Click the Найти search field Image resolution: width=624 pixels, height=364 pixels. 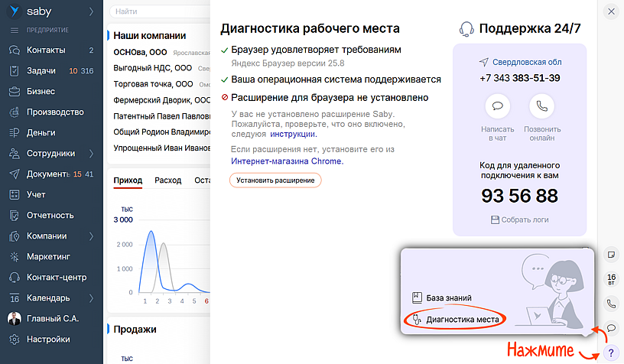pos(157,12)
